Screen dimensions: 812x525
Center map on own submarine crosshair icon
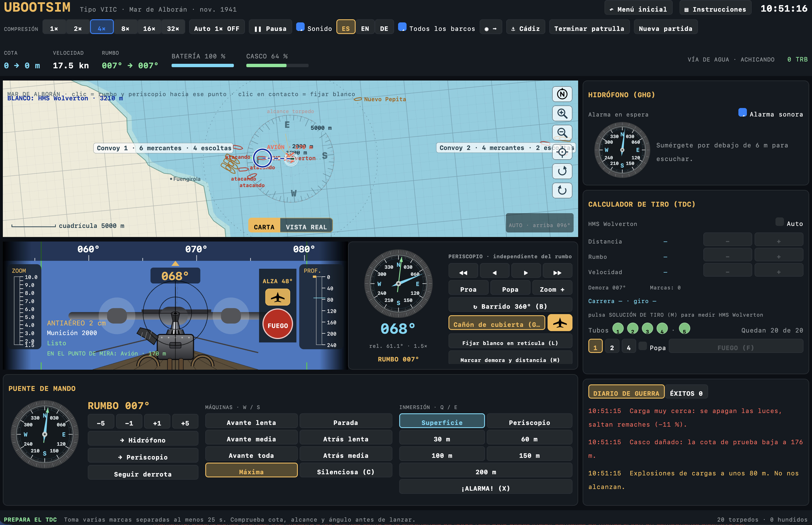coord(562,152)
